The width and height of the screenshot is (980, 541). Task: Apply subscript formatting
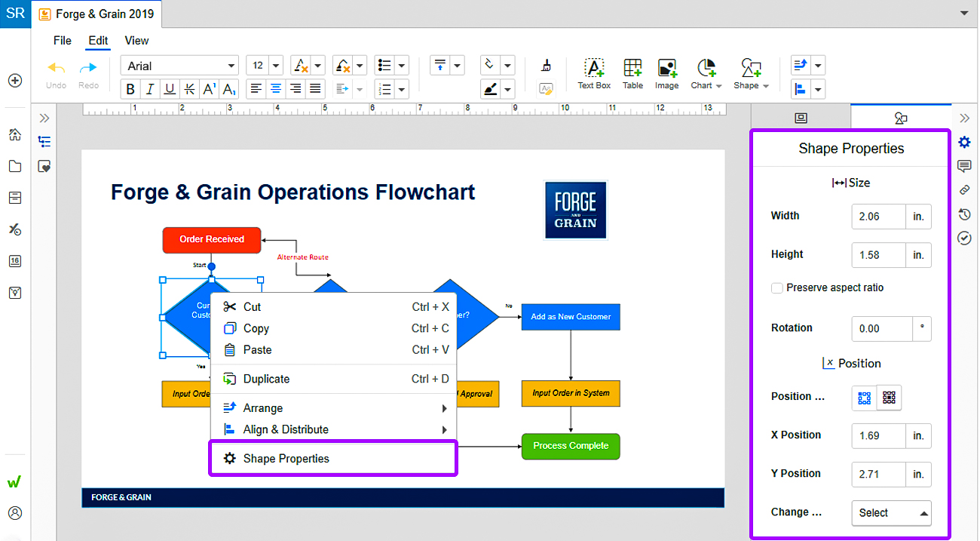pos(229,89)
